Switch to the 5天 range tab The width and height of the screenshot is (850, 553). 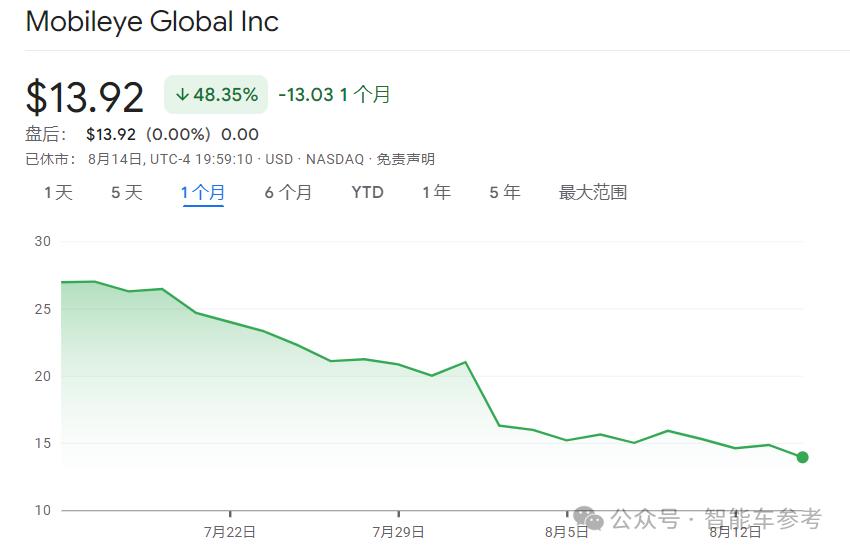tap(126, 192)
